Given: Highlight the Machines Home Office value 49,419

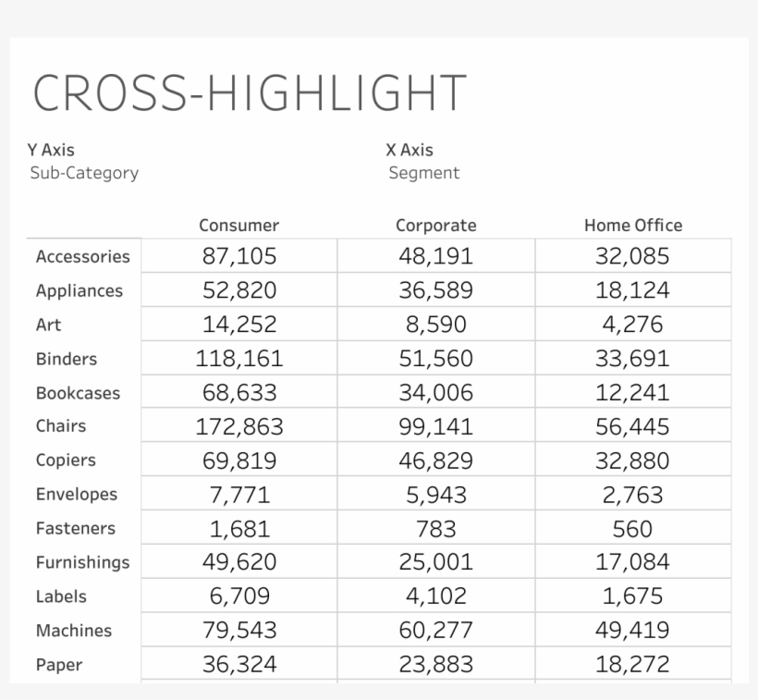Looking at the screenshot, I should pyautogui.click(x=632, y=631).
